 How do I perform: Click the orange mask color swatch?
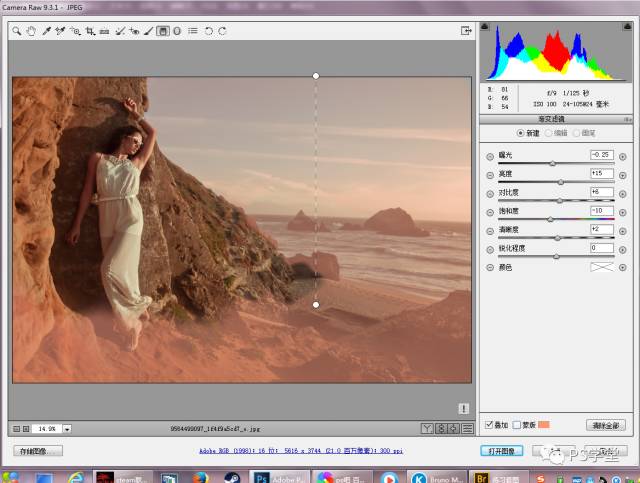point(544,425)
